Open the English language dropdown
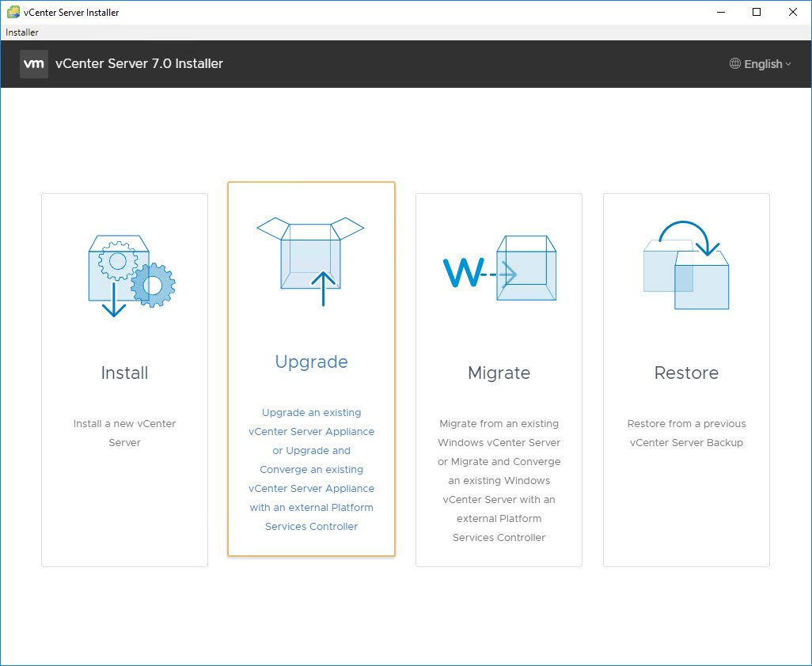 click(761, 64)
